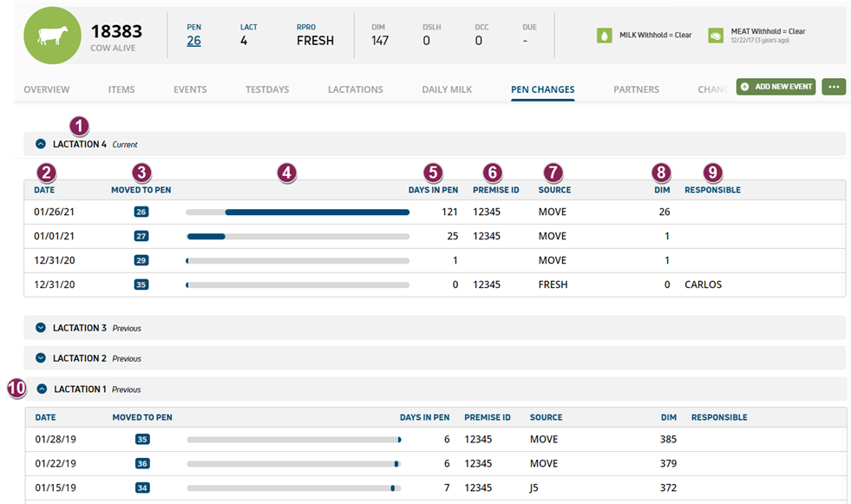Click pen 27 badge in Lactation 4
The image size is (851, 504).
tap(141, 236)
